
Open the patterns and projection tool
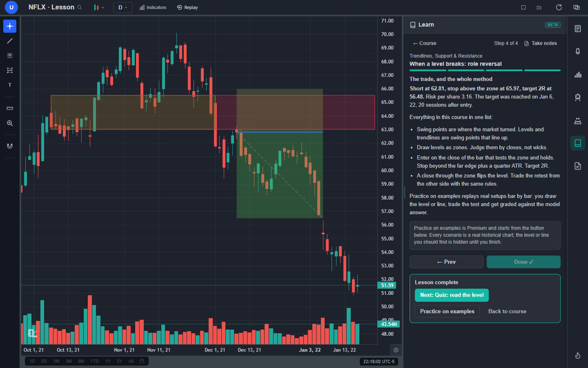(x=10, y=70)
